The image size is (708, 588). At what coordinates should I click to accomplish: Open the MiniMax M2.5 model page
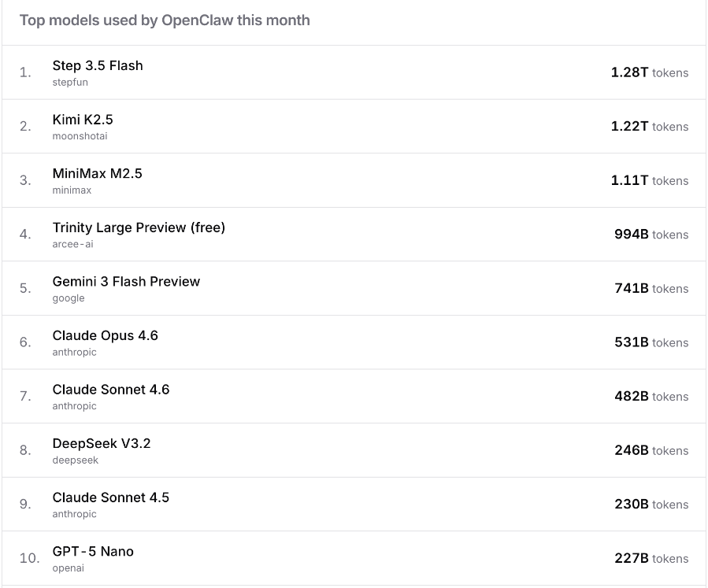point(97,174)
